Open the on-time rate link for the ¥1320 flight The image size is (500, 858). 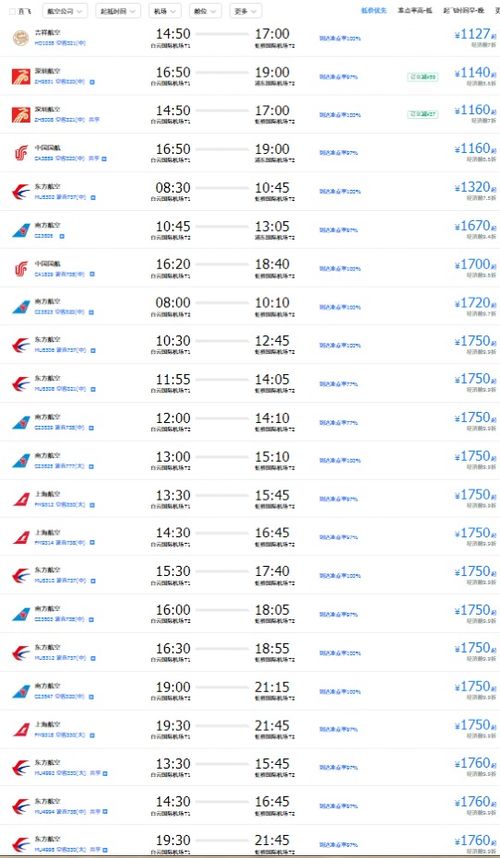tap(340, 192)
